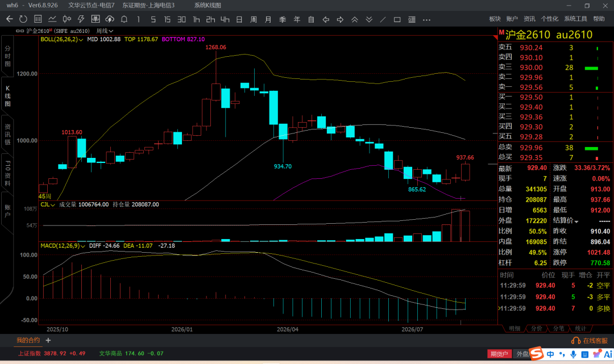Click the right hollow arrow icon
The image size is (614, 364).
pyautogui.click(x=341, y=19)
